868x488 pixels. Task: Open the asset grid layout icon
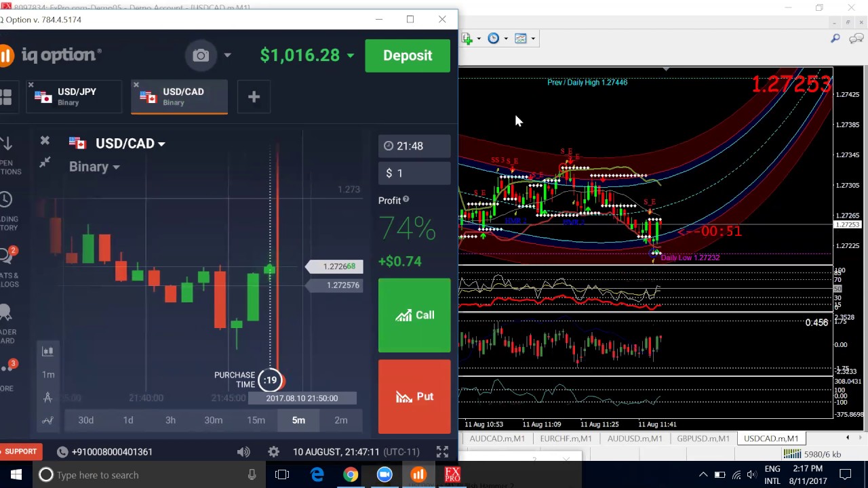point(6,98)
